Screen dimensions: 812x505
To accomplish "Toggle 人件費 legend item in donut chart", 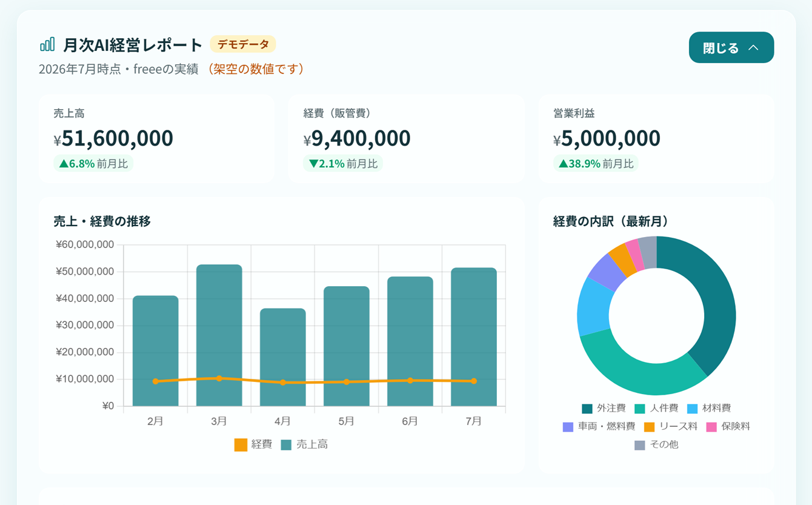I will (x=656, y=408).
